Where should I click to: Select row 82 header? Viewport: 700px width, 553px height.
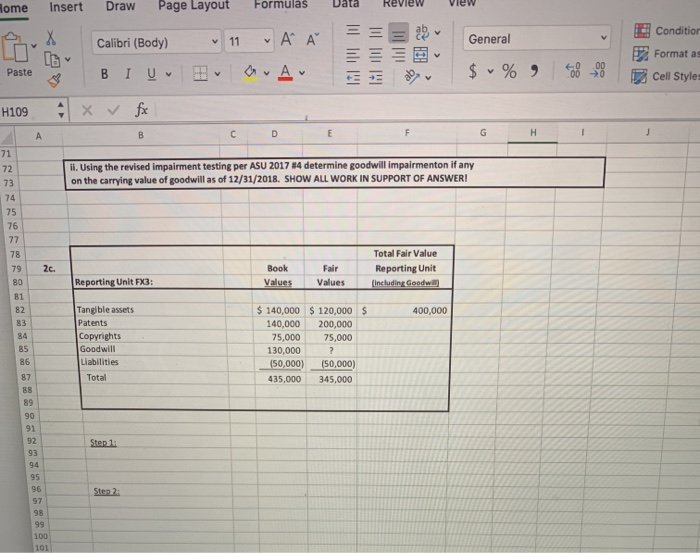[x=20, y=310]
